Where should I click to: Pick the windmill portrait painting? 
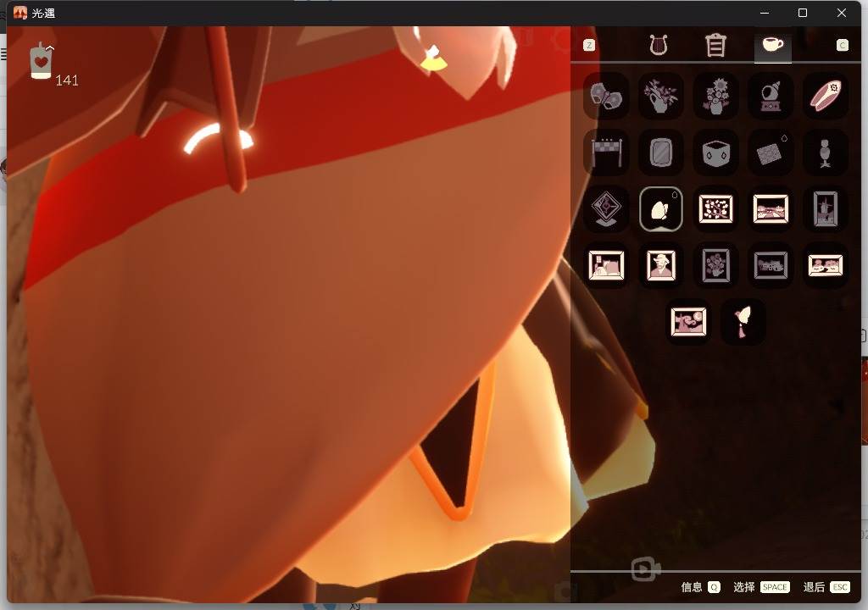coord(826,208)
